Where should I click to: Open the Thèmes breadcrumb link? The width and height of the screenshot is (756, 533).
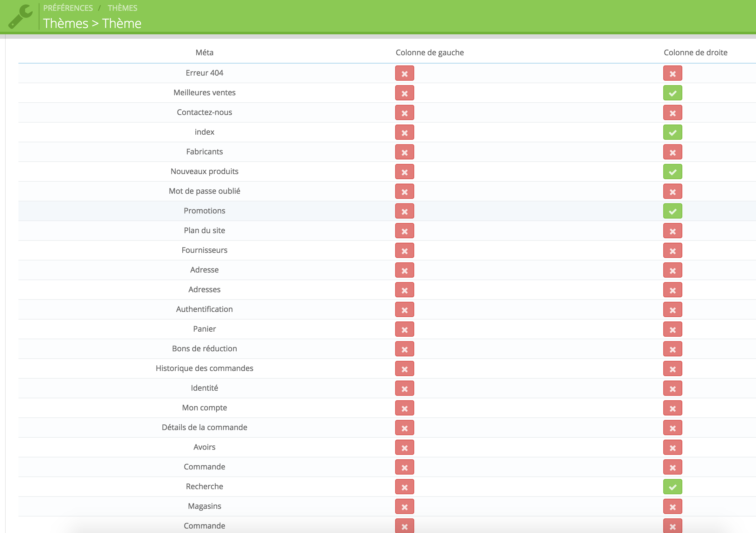[122, 8]
